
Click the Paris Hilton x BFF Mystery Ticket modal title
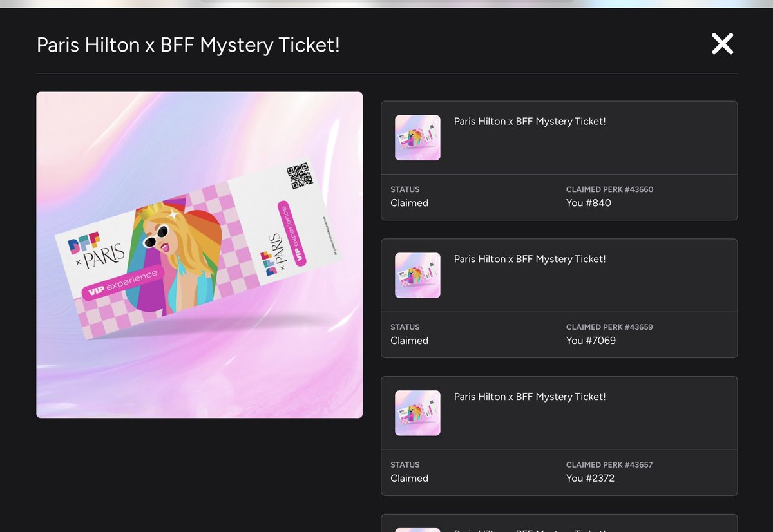pos(187,45)
